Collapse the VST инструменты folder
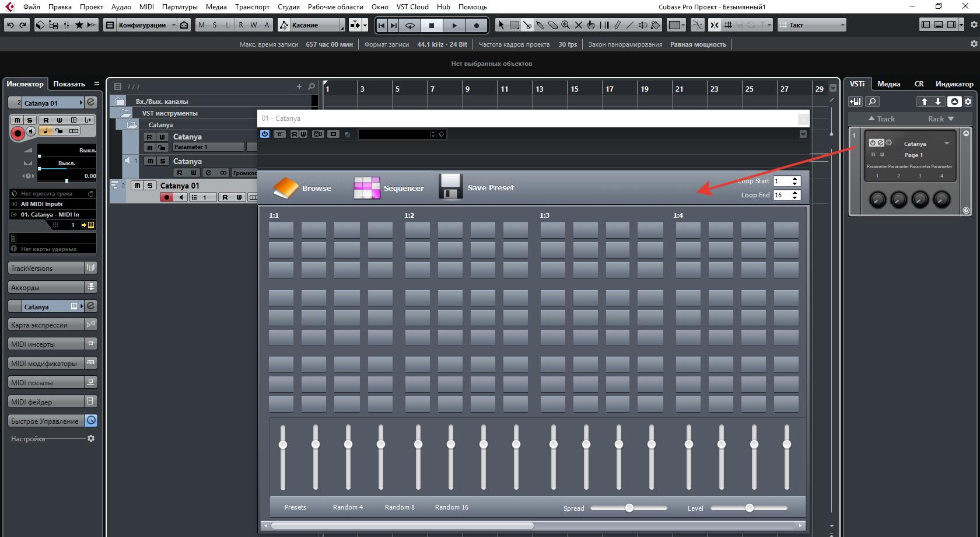The image size is (980, 537). click(x=125, y=113)
